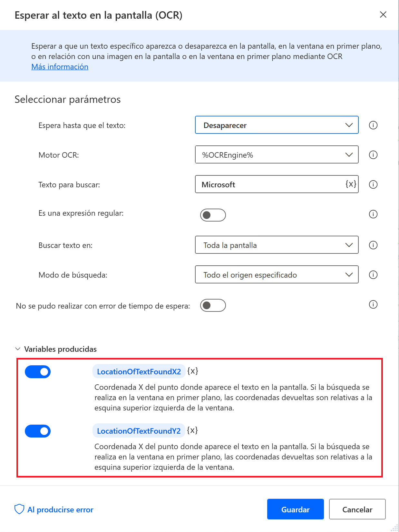The width and height of the screenshot is (399, 532).
Task: Open variable picker {x} in Texto para buscar
Action: click(x=351, y=184)
